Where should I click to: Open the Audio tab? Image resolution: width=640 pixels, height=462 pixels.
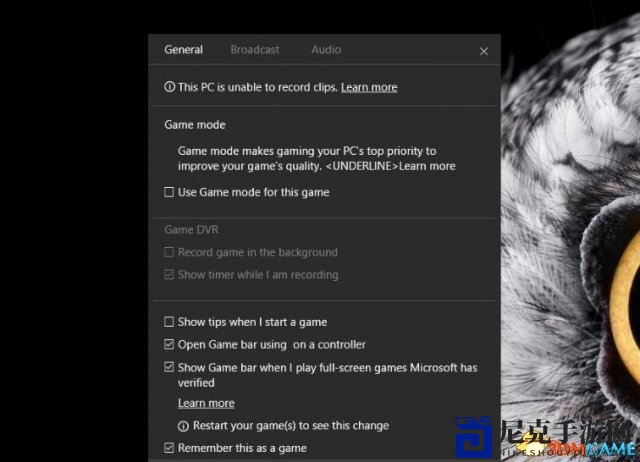[x=326, y=50]
